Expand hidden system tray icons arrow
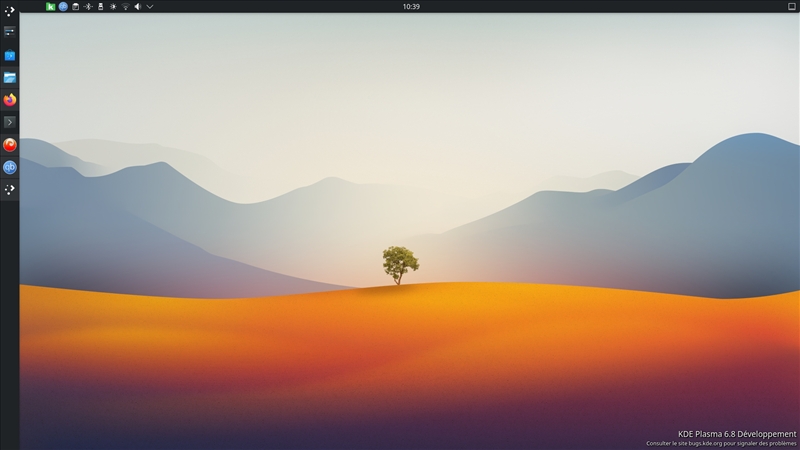 tap(150, 7)
